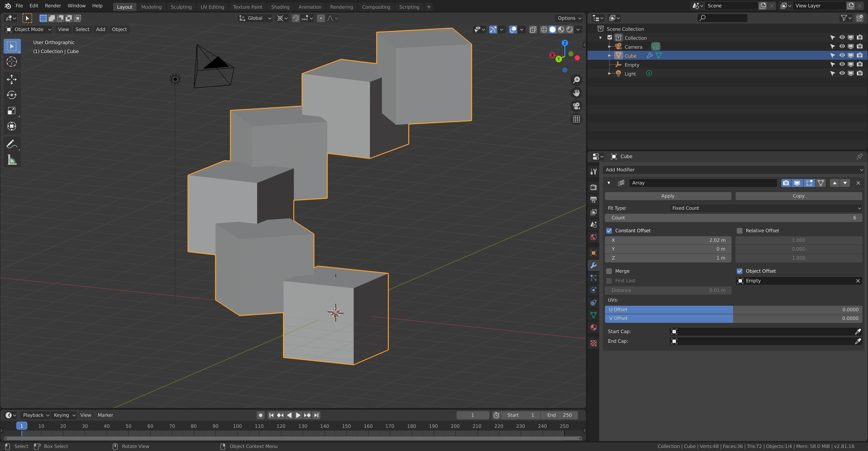The image size is (868, 451).
Task: Enable the Relative Offset checkbox
Action: click(x=739, y=231)
